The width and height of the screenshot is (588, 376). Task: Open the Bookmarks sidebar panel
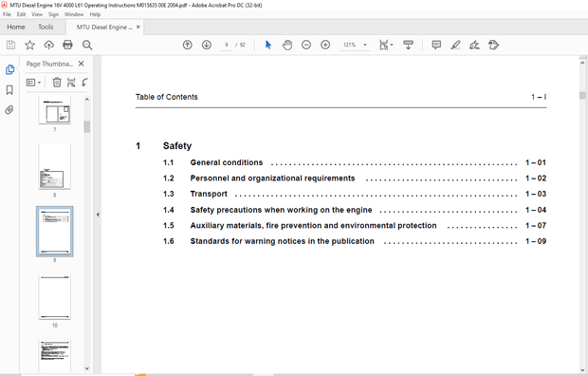tap(9, 90)
